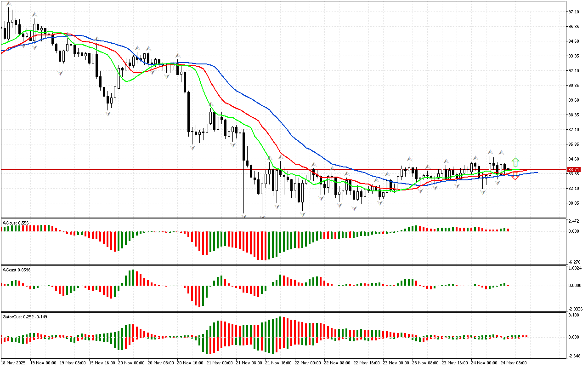This screenshot has height=368, width=588.
Task: Click the 18 Nov 2025 date label
Action: 15,363
